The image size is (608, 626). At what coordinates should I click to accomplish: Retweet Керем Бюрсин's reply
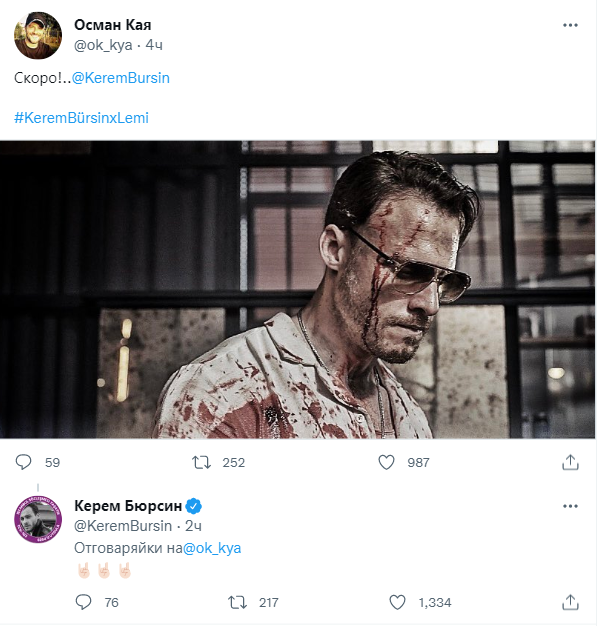237,602
